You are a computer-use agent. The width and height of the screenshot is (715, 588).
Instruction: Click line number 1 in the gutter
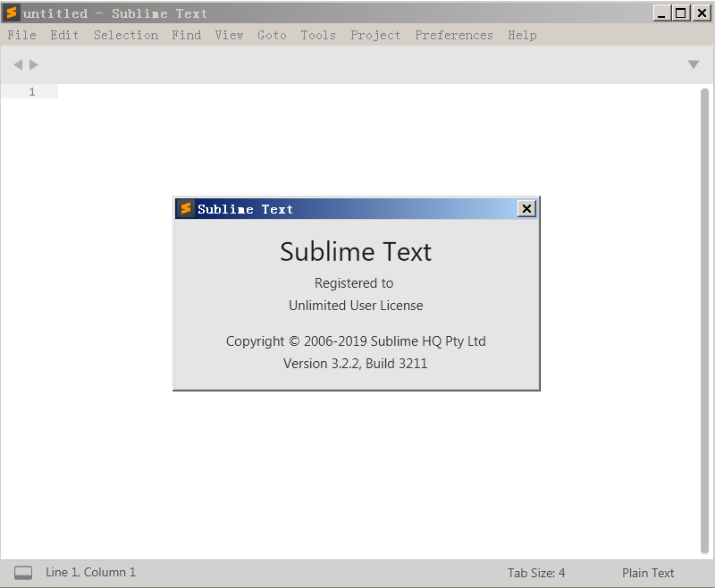point(32,92)
